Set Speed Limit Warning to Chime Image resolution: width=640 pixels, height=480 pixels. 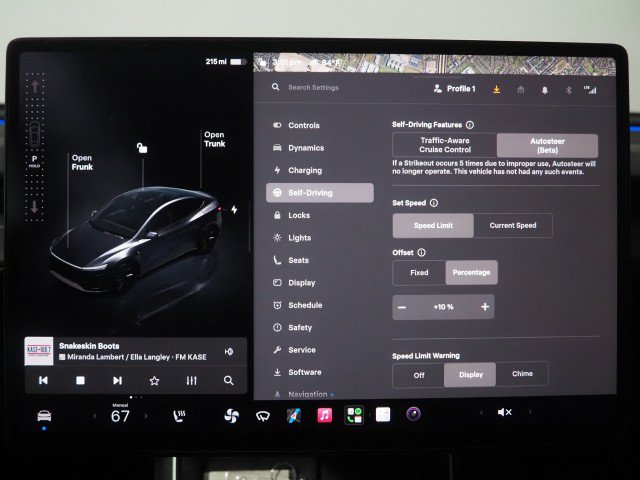[x=522, y=374]
